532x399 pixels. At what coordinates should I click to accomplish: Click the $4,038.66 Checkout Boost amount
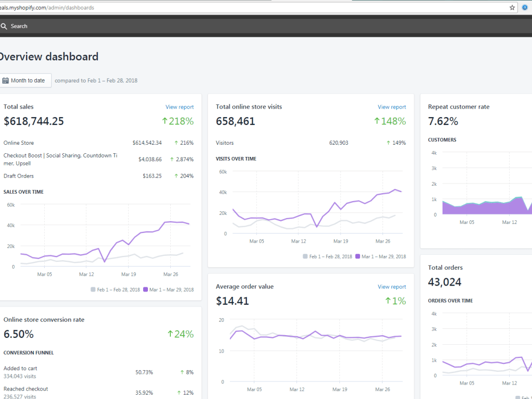(x=150, y=160)
